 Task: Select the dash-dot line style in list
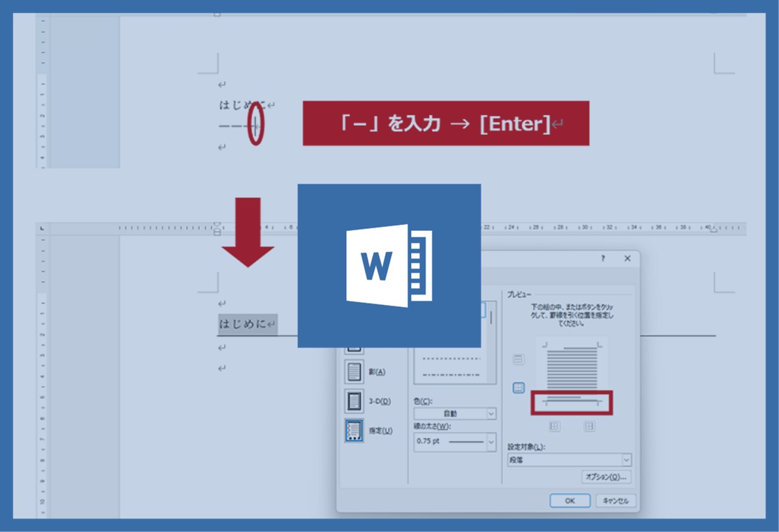tap(449, 374)
